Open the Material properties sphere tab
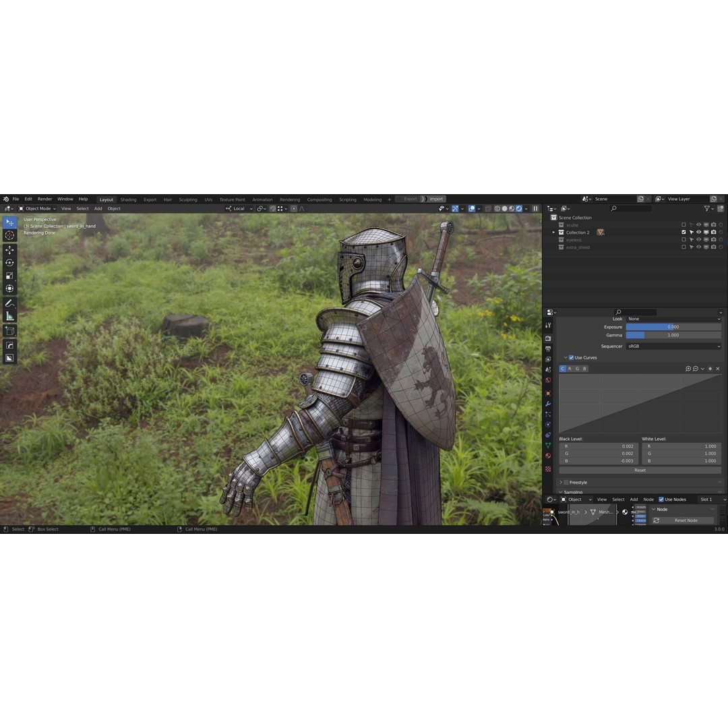Image resolution: width=728 pixels, height=728 pixels. click(548, 456)
